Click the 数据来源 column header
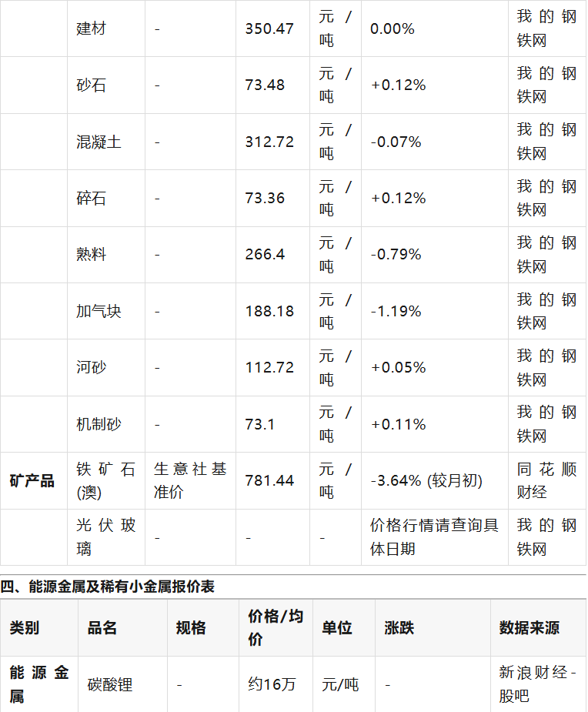 point(530,627)
